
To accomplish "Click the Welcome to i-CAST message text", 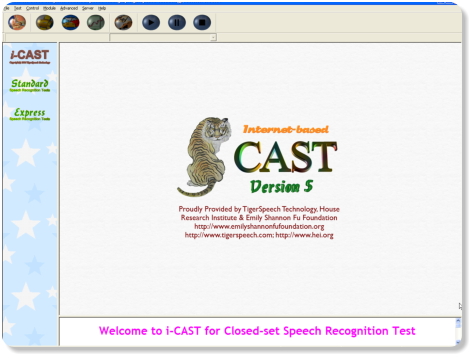I will point(257,331).
